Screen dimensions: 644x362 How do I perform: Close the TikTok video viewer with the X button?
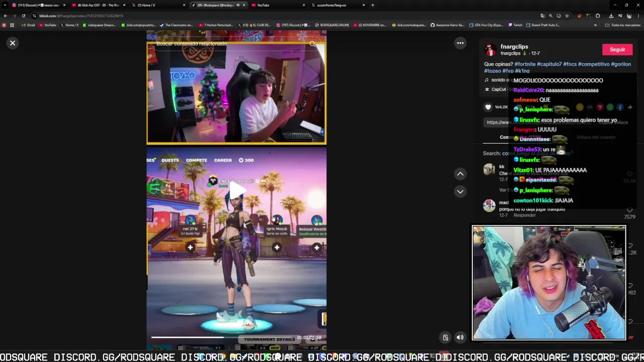(13, 43)
